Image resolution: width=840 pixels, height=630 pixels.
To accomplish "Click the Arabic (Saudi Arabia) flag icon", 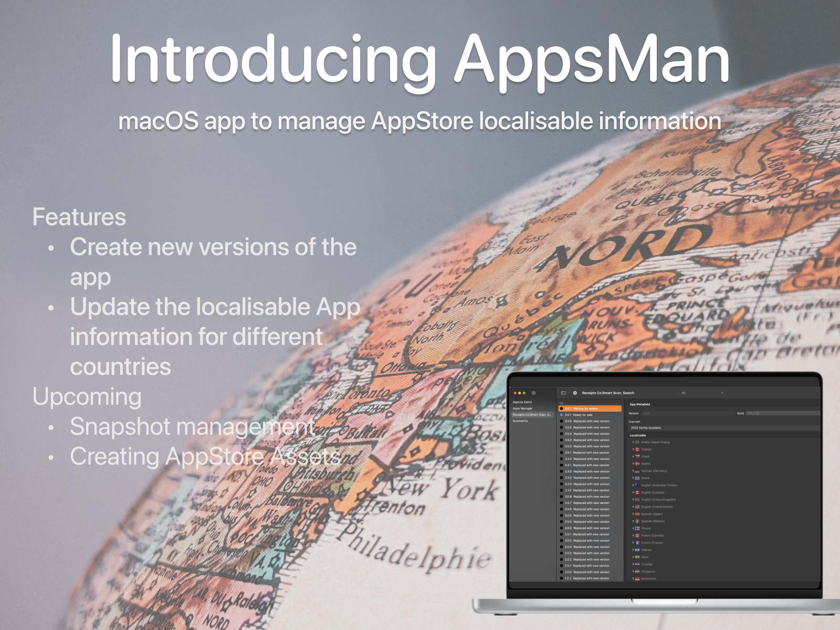I will pyautogui.click(x=637, y=442).
